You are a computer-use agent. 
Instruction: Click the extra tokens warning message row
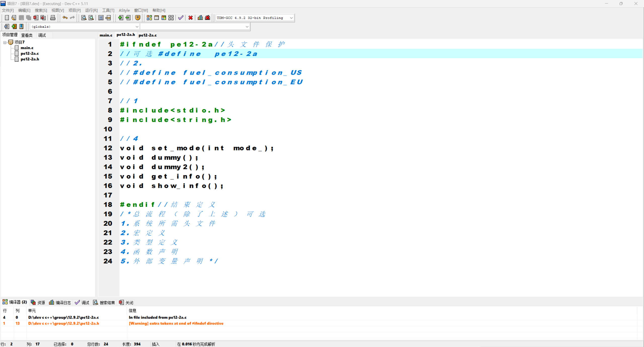pyautogui.click(x=176, y=323)
